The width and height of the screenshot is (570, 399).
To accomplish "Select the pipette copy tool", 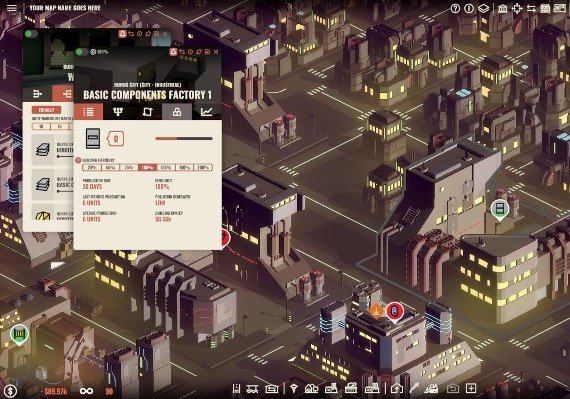I will tap(414, 388).
